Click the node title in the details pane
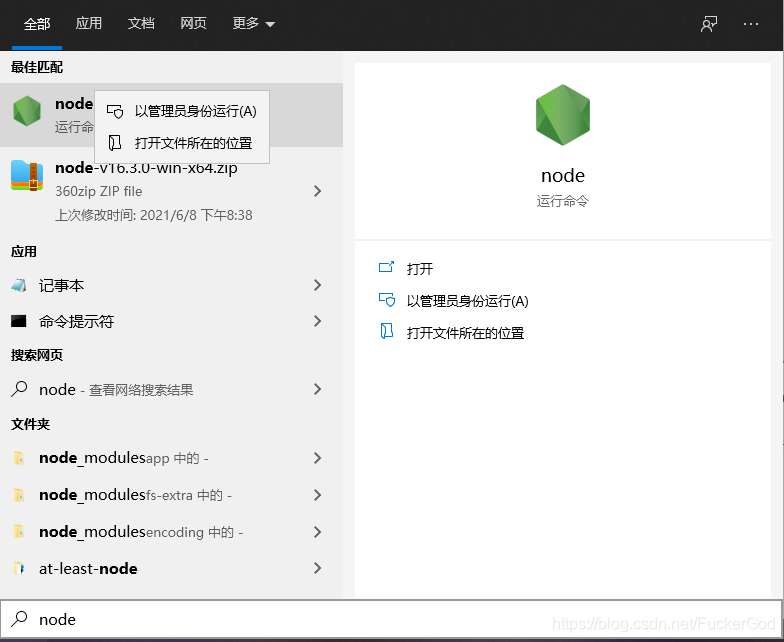This screenshot has height=642, width=784. tap(563, 176)
